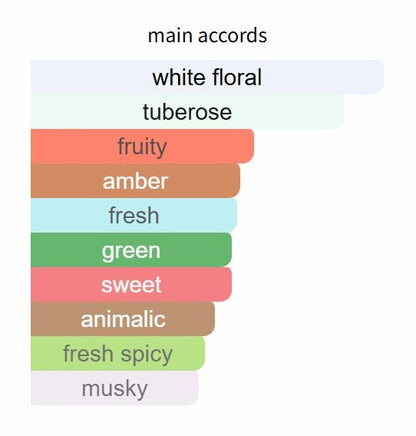
Task: Click the fruity accord bar
Action: pos(142,146)
